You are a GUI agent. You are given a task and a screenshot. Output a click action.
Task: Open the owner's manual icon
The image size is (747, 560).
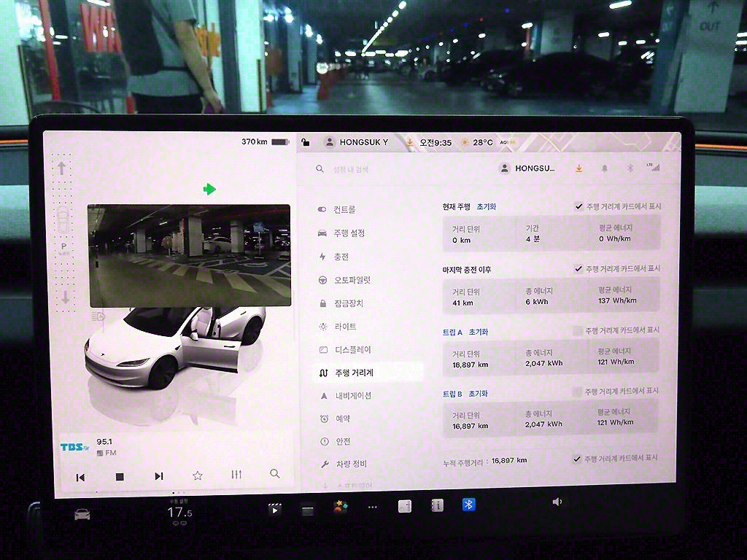click(x=437, y=505)
